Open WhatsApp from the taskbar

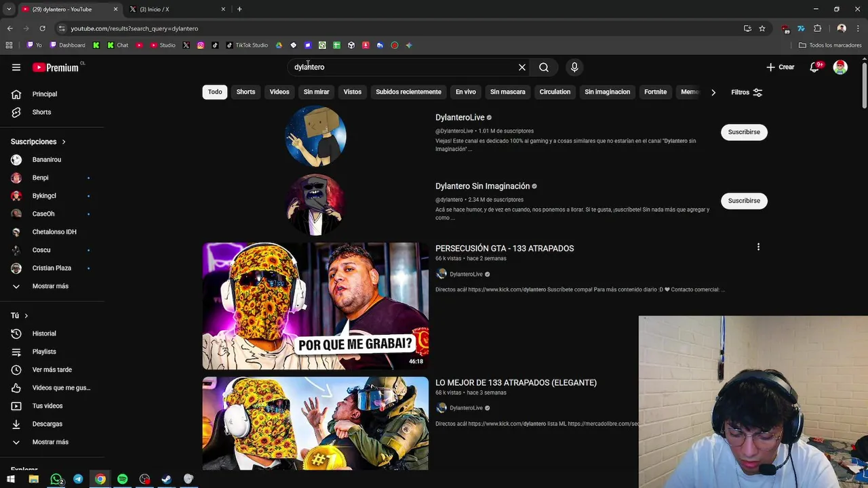click(56, 479)
